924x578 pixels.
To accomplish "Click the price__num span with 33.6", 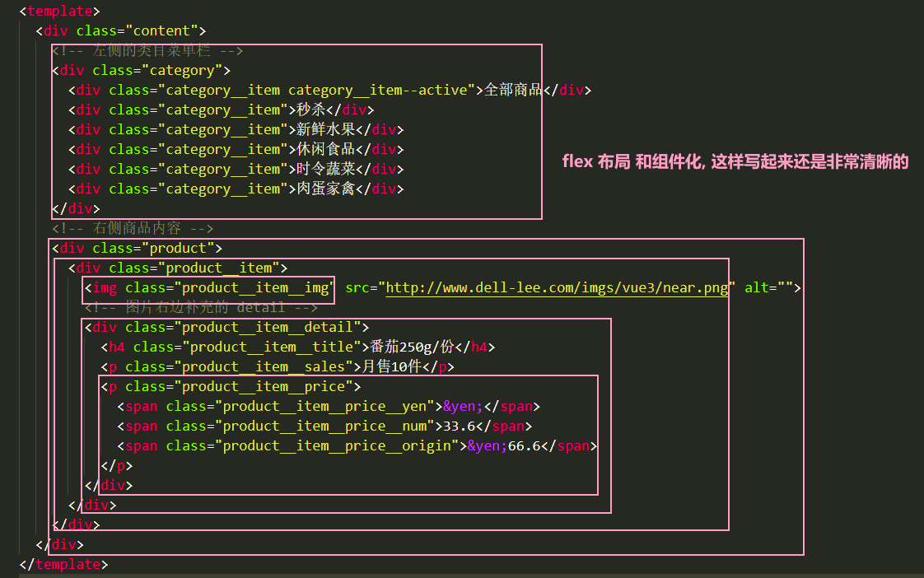I will [x=324, y=427].
